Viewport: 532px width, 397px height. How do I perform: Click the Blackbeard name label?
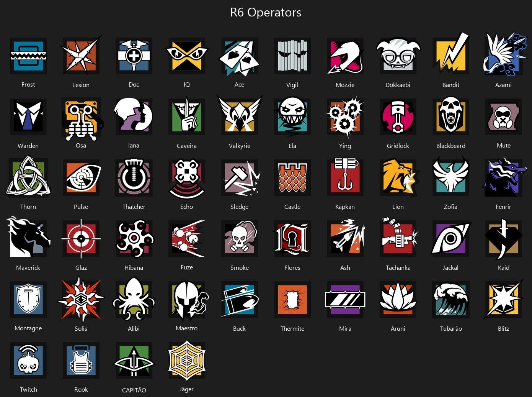click(451, 146)
